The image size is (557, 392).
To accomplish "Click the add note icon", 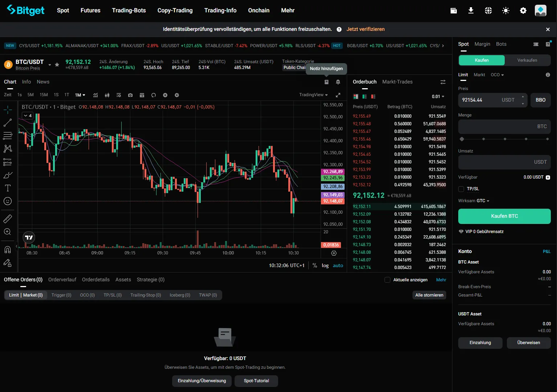I will (326, 82).
